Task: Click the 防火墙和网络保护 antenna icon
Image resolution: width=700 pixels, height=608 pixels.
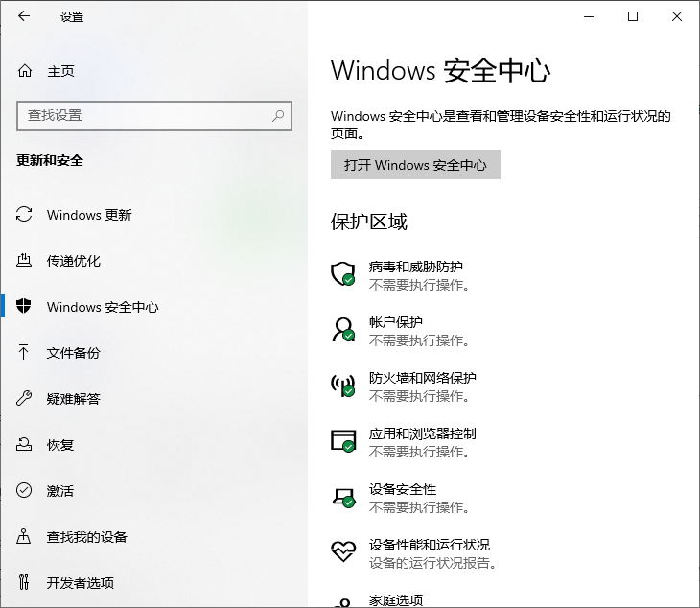Action: (343, 386)
